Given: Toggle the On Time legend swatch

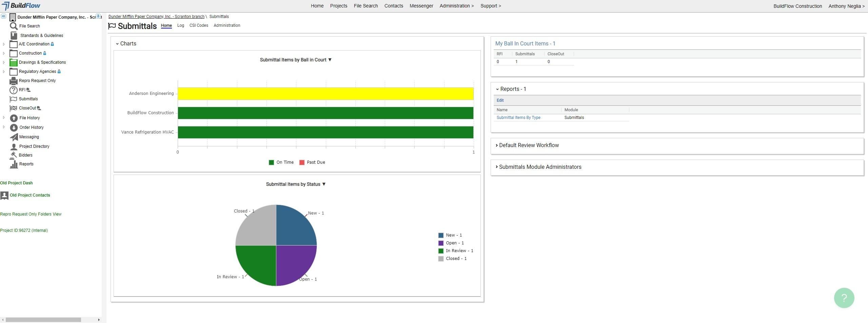Looking at the screenshot, I should click(271, 163).
